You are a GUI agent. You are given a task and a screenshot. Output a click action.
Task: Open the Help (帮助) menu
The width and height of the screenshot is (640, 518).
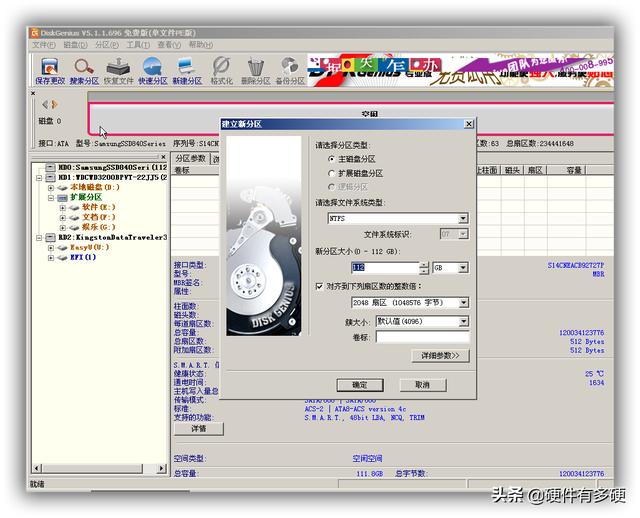pyautogui.click(x=201, y=45)
